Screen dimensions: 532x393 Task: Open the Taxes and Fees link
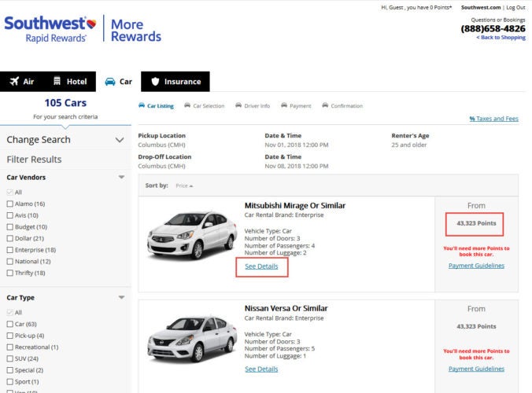tap(493, 119)
